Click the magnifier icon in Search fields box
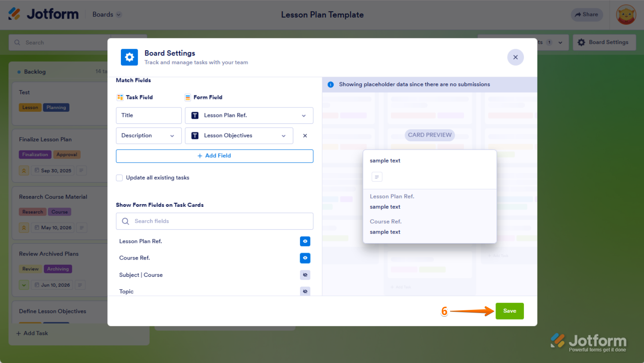644x363 pixels. 126,221
